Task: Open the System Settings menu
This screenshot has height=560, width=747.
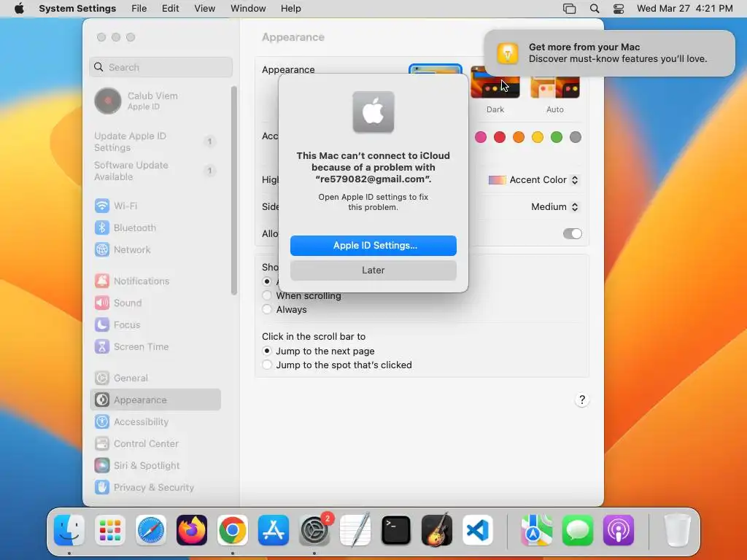Action: [x=77, y=9]
